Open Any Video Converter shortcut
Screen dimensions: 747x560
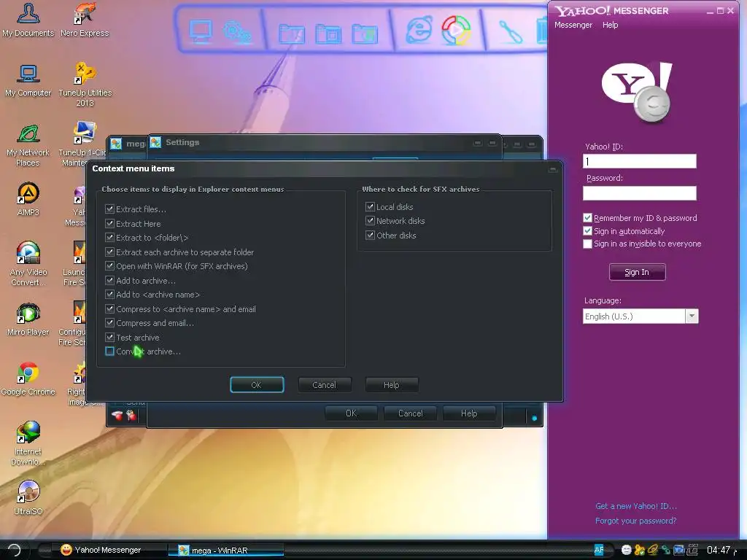[28, 264]
